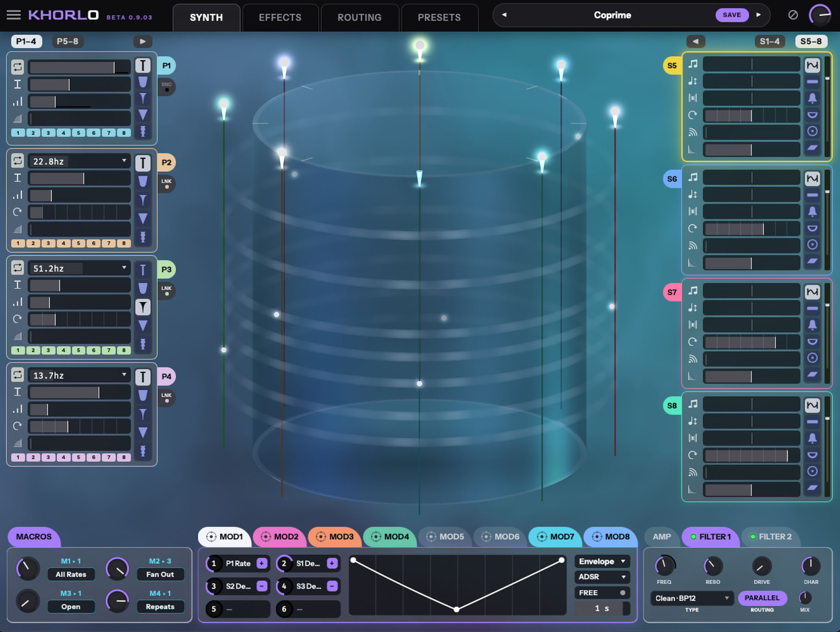Open the hamburger menu beside KHORLO

(13, 15)
